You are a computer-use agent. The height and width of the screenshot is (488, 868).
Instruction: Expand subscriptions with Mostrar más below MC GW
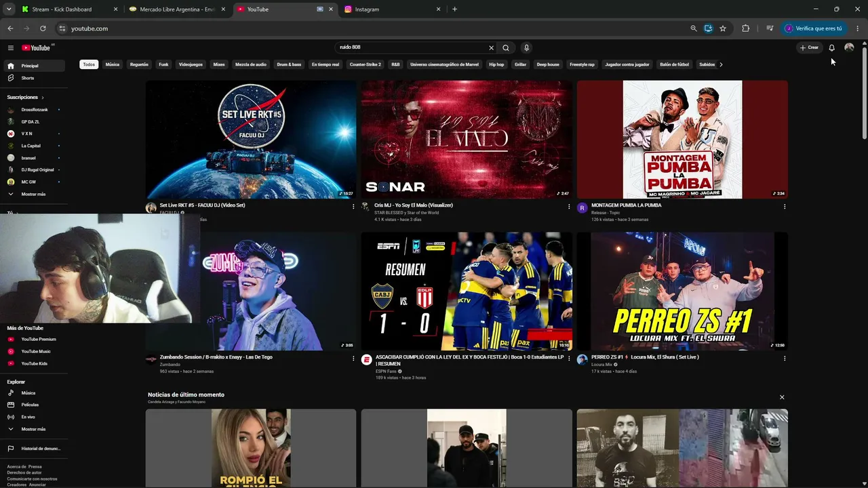[x=35, y=194]
